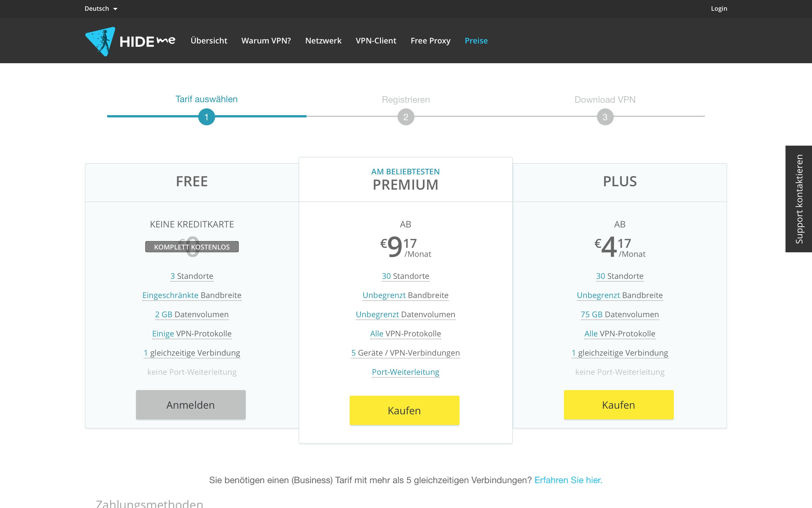This screenshot has height=508, width=812.
Task: Open the Übersicht menu item
Action: point(209,41)
